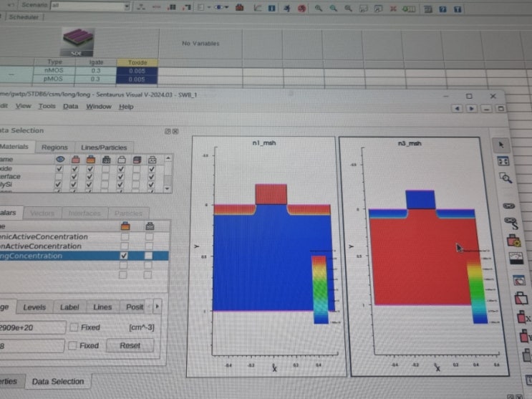Click the cut plane window icon
Screen dimensions: 532x399
[518, 281]
